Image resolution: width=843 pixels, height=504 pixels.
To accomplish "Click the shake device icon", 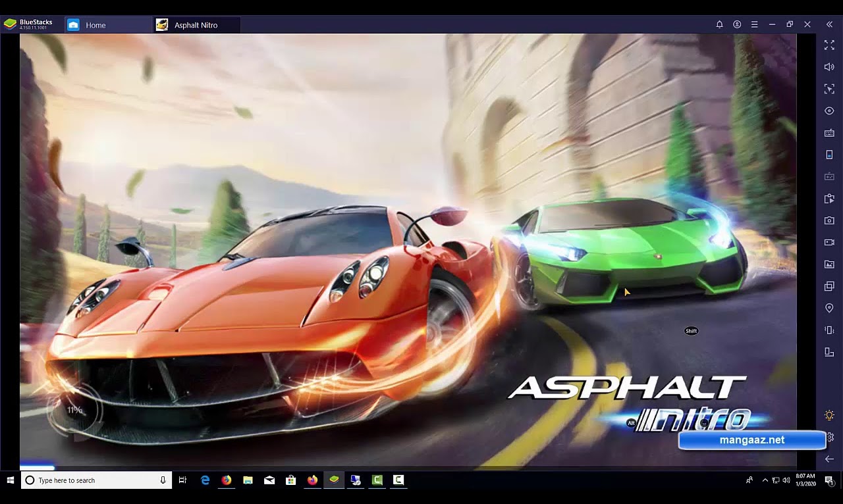I will coord(829,330).
